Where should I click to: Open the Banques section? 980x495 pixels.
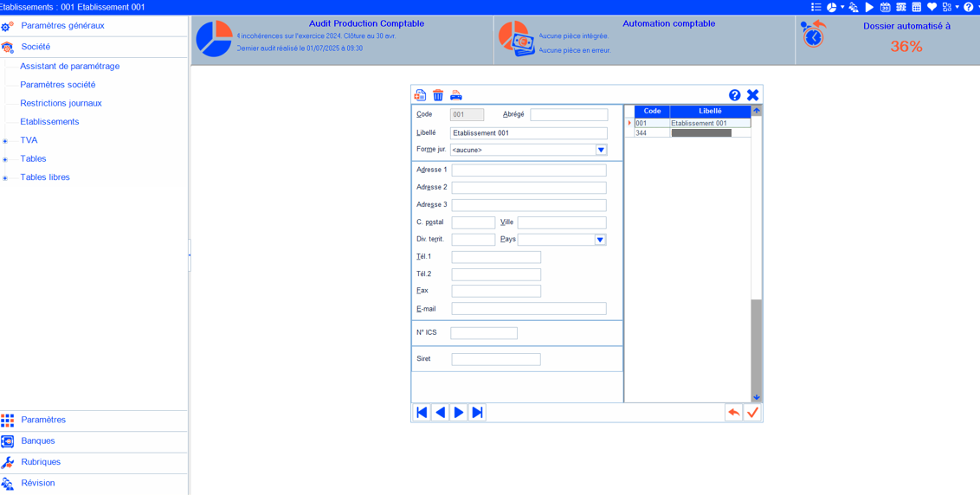click(x=38, y=440)
